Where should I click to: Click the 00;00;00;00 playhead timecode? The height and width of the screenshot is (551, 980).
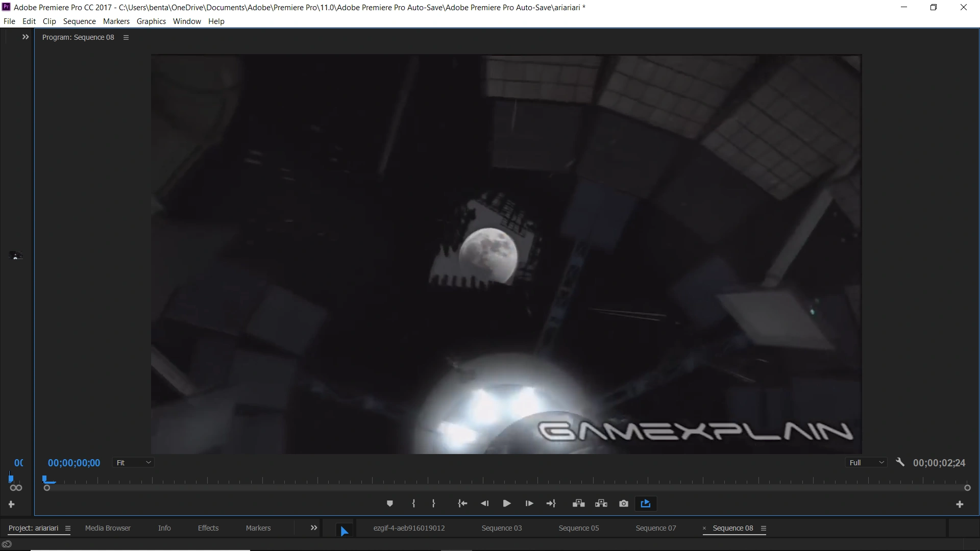[74, 463]
